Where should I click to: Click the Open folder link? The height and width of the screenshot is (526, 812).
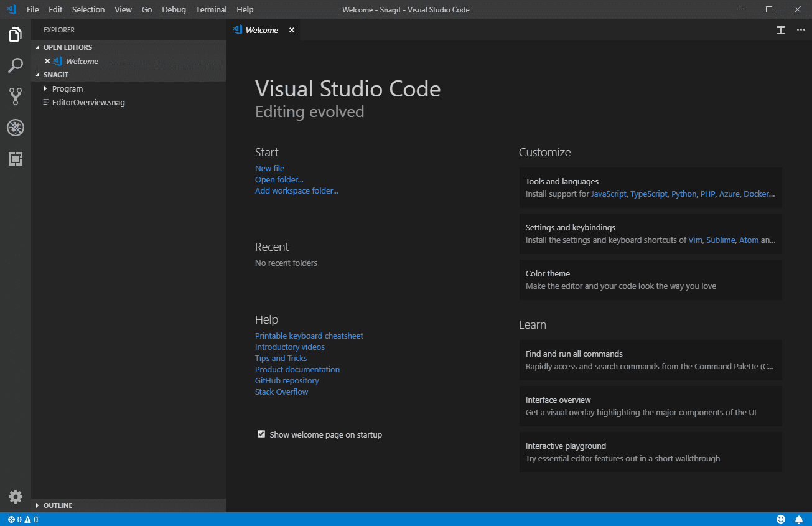[279, 179]
